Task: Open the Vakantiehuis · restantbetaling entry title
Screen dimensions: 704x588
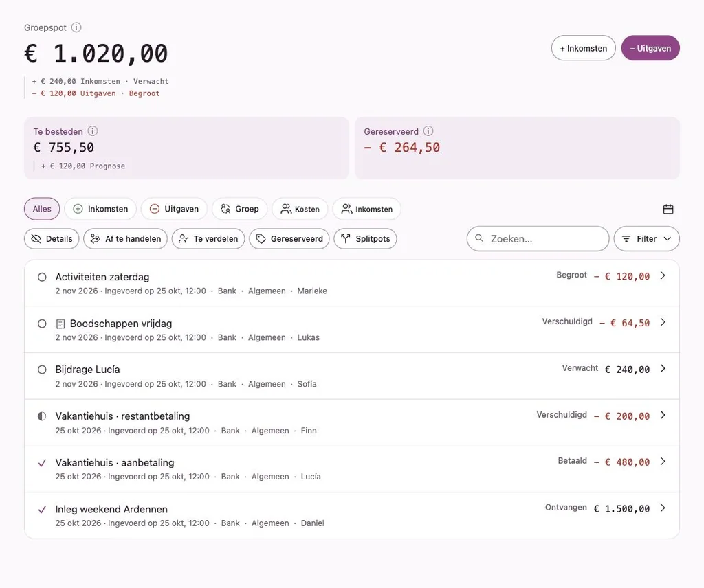Action: [x=122, y=416]
